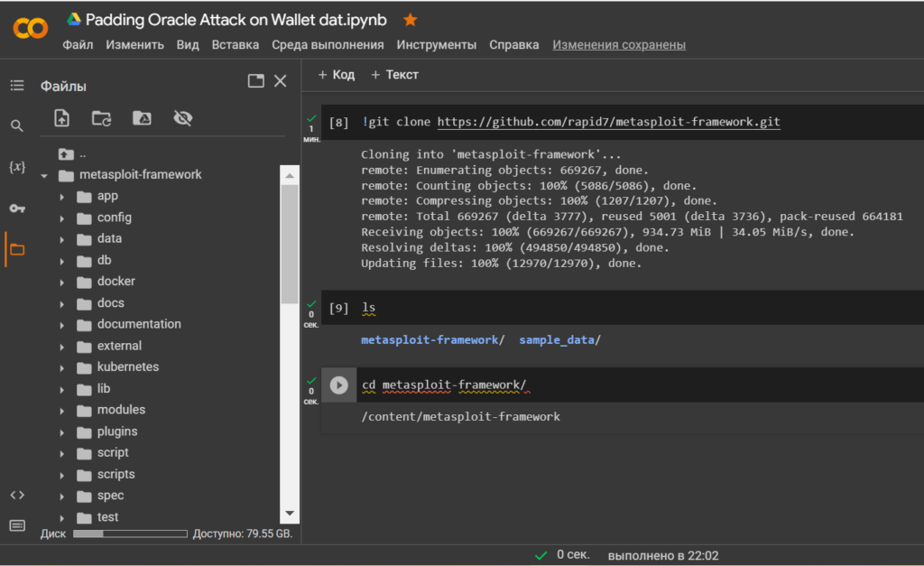Click the Изменения сохранены link
The image size is (924, 566).
[x=619, y=45]
